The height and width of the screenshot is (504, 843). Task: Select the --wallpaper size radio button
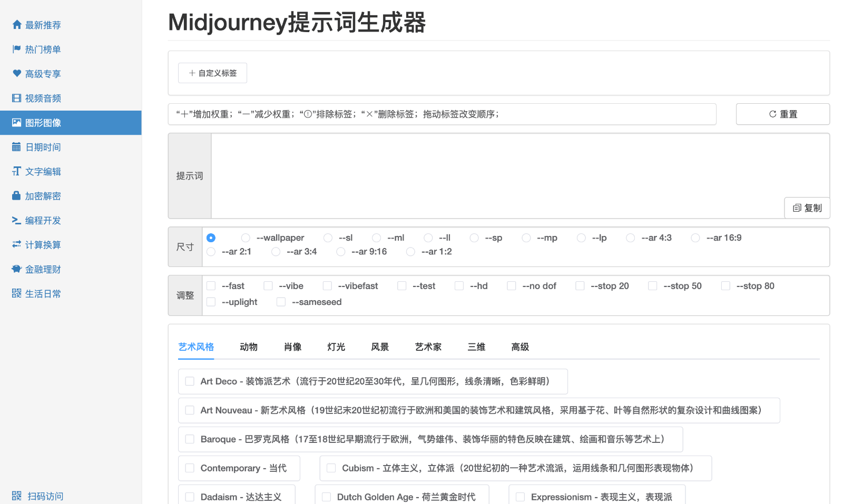246,238
